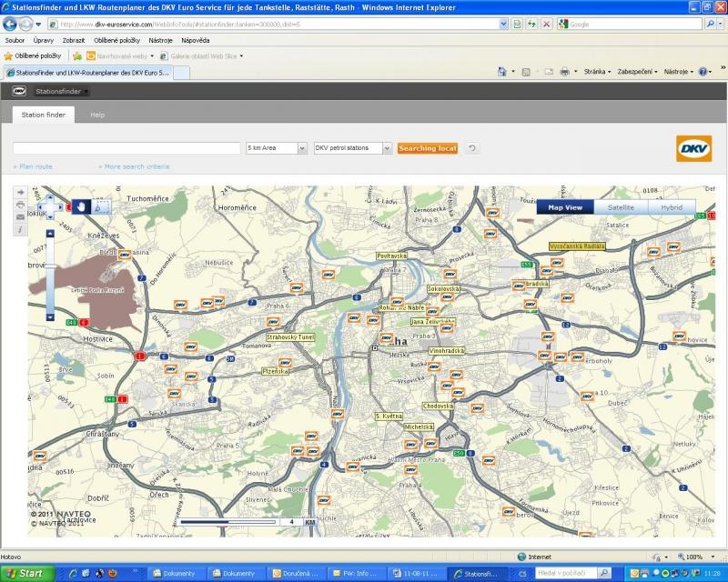Switch map to Satellite mode
The height and width of the screenshot is (582, 728).
pos(621,207)
